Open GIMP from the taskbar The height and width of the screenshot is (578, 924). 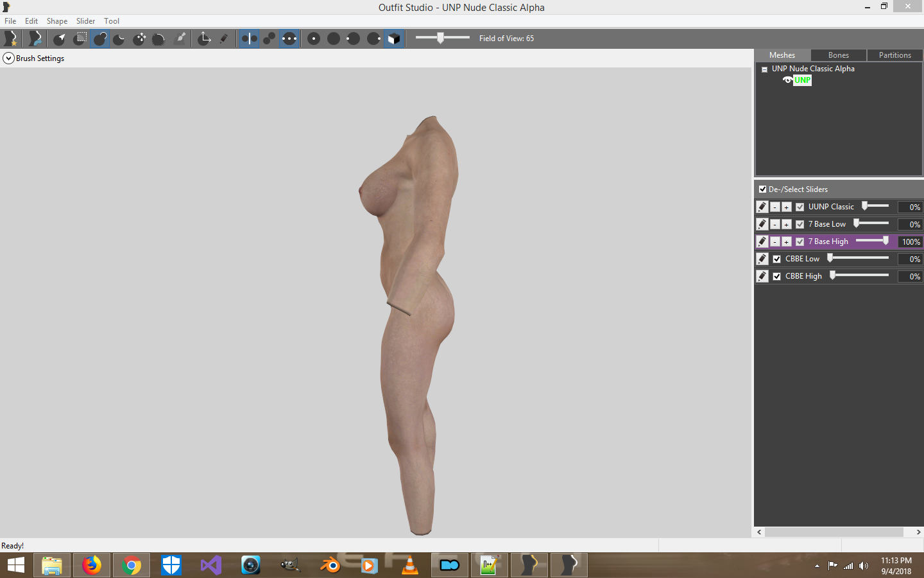point(291,565)
